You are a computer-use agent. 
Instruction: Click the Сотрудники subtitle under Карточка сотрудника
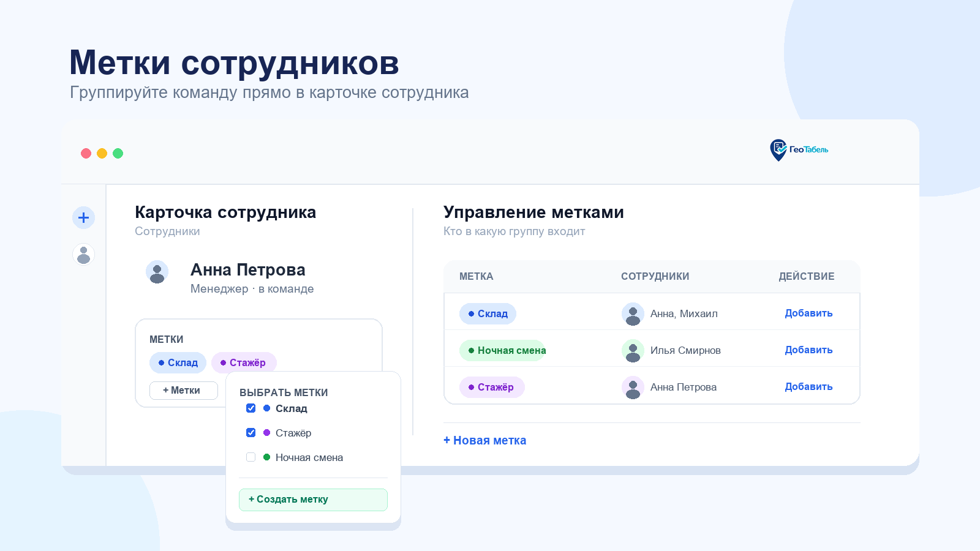(x=167, y=231)
